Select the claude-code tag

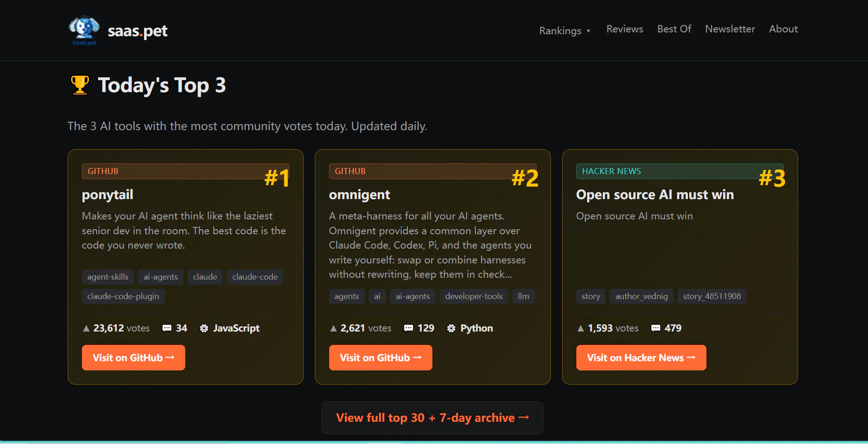(x=255, y=277)
